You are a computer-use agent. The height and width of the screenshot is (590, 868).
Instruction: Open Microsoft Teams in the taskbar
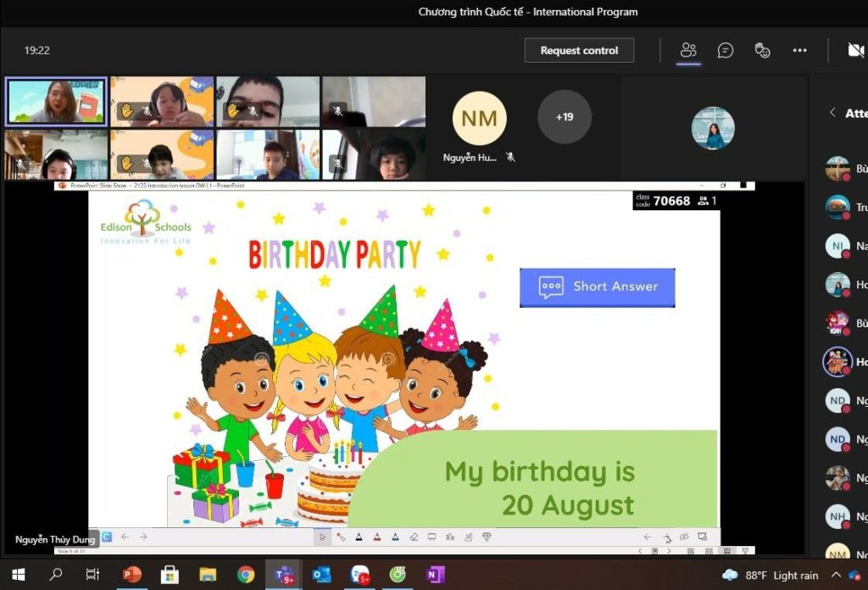pos(283,575)
